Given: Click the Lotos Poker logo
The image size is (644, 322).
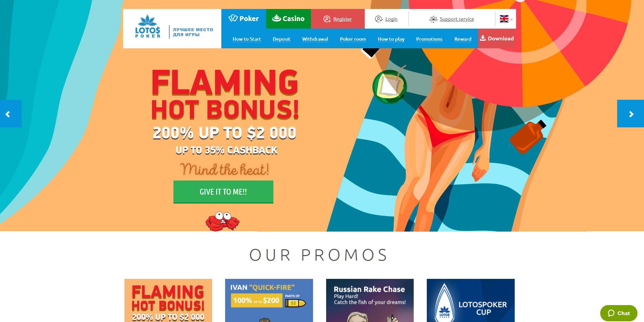Looking at the screenshot, I should (148, 26).
